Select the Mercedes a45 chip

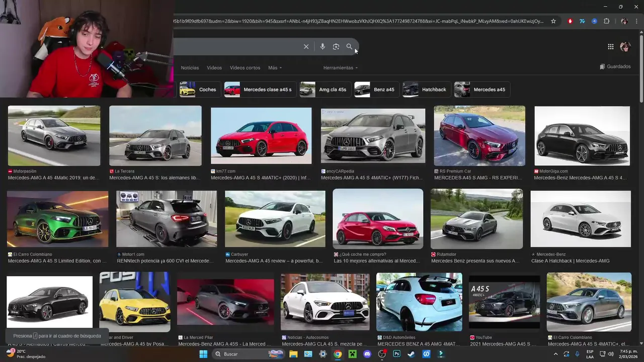pyautogui.click(x=481, y=89)
